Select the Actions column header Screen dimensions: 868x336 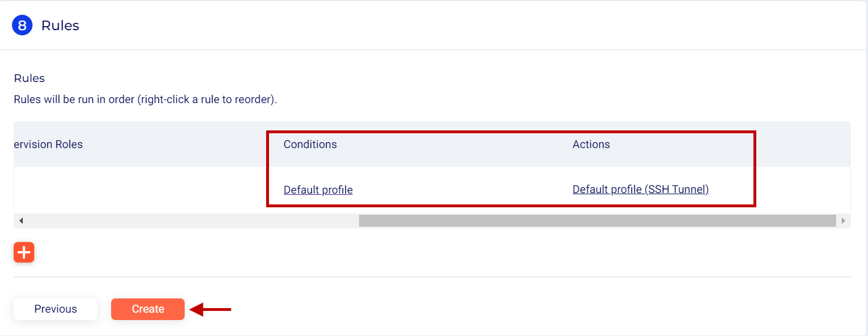point(591,145)
